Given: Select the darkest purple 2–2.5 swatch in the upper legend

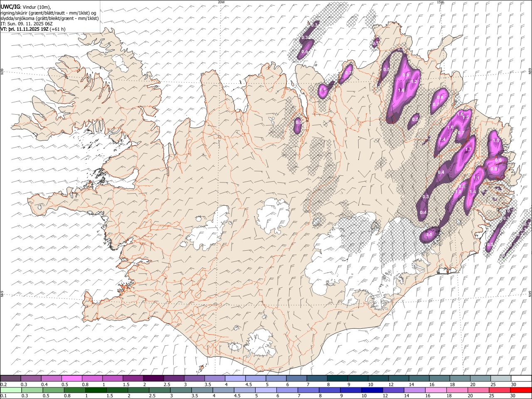Looking at the screenshot, I should coord(153,378).
